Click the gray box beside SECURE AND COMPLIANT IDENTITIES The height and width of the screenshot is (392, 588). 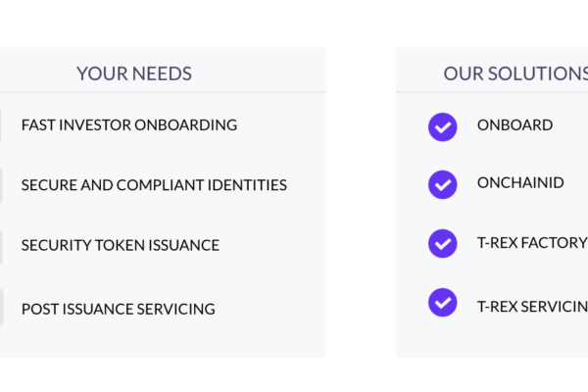pos(1,185)
